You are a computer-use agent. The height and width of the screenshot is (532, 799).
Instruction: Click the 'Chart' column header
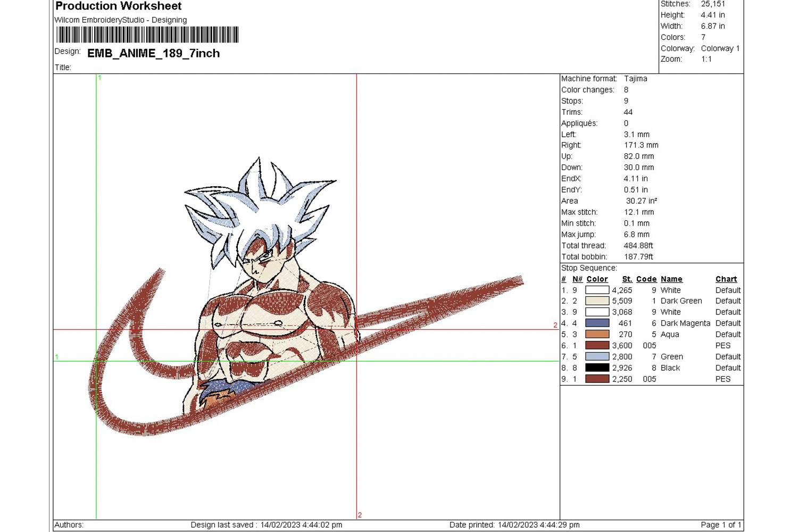726,279
